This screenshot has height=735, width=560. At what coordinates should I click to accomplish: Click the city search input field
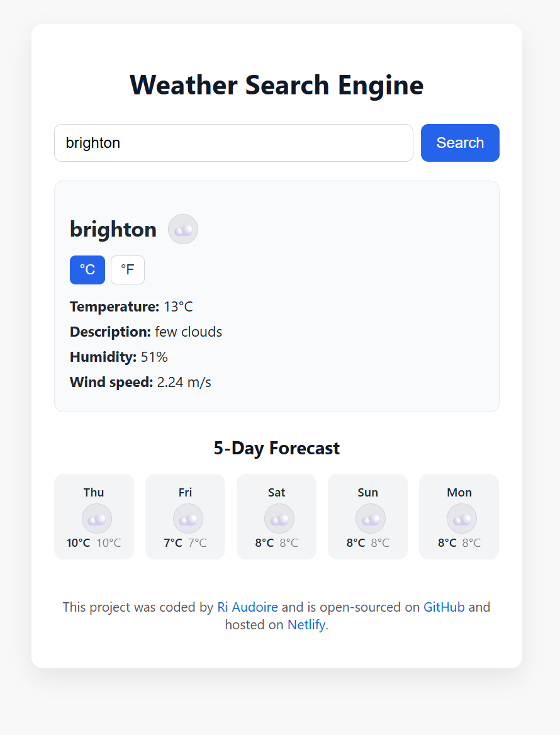[x=233, y=143]
